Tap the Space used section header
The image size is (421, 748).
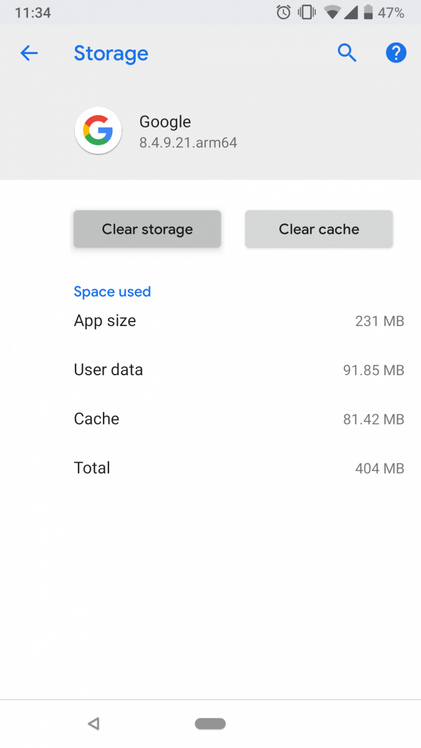(112, 291)
